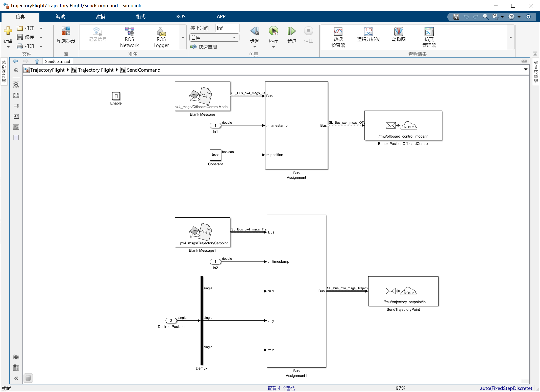The height and width of the screenshot is (392, 540).
Task: Expand the New (新建) dropdown arrow
Action: 8,47
